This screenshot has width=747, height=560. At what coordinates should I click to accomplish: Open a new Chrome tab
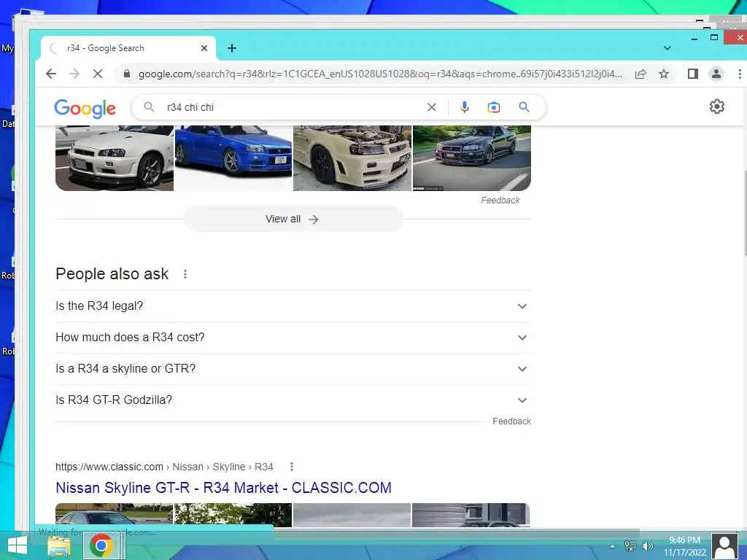(232, 48)
